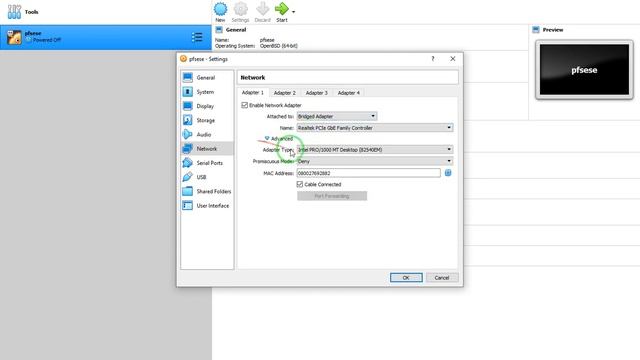Select the Network settings category
The width and height of the screenshot is (640, 360).
pos(207,149)
